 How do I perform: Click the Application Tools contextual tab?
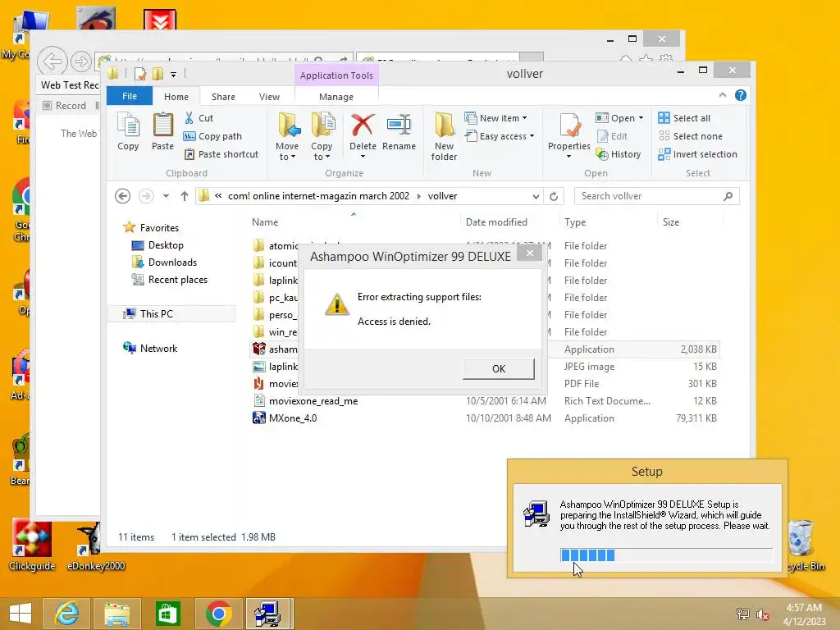pyautogui.click(x=336, y=75)
